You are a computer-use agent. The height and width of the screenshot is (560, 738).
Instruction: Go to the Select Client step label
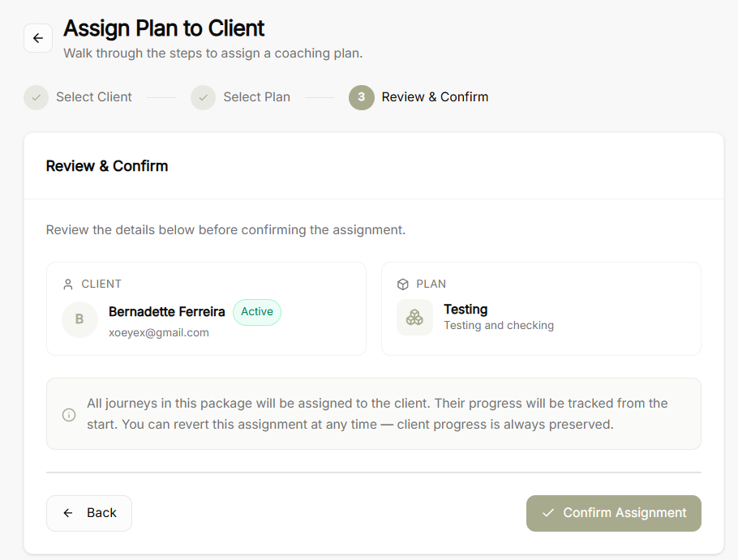tap(93, 97)
